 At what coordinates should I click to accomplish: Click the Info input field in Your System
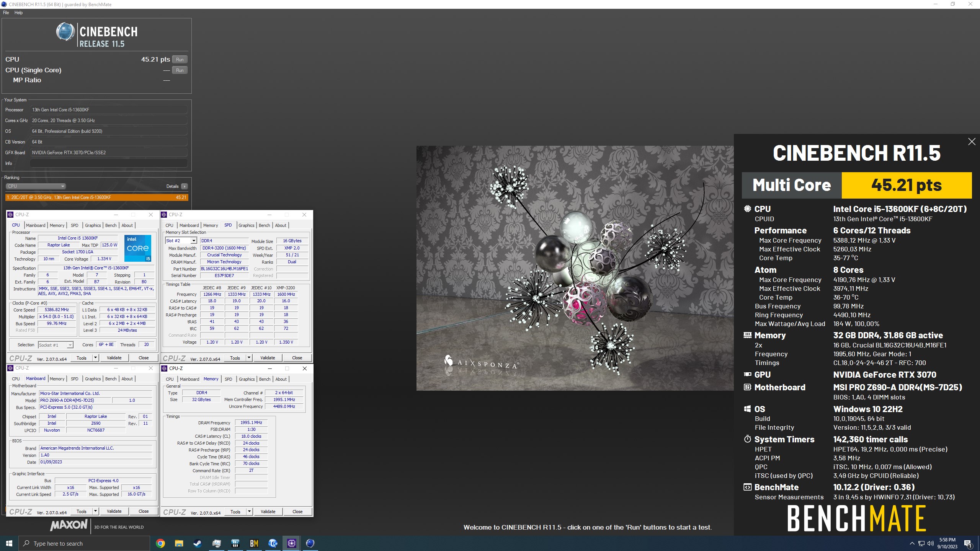pos(109,163)
